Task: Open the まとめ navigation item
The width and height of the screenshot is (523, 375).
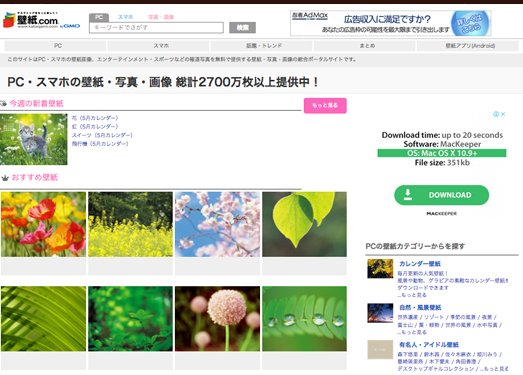Action: pyautogui.click(x=365, y=46)
